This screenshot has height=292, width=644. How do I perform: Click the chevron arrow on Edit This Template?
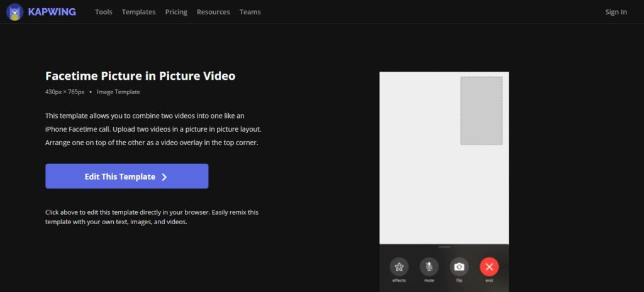coord(164,176)
